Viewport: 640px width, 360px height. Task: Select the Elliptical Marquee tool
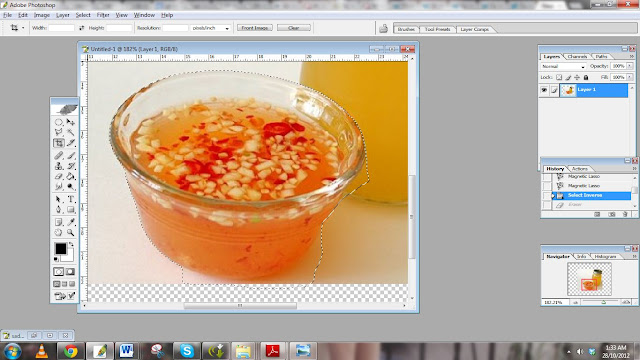coord(59,122)
